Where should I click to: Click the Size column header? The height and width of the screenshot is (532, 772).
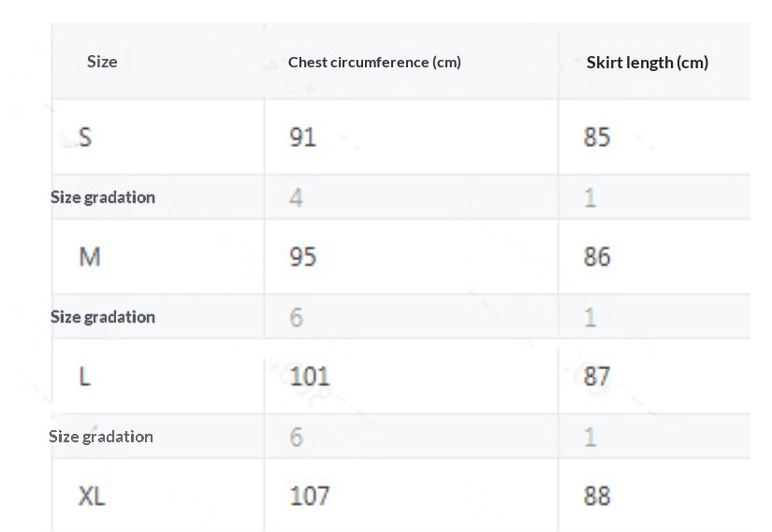pos(102,63)
